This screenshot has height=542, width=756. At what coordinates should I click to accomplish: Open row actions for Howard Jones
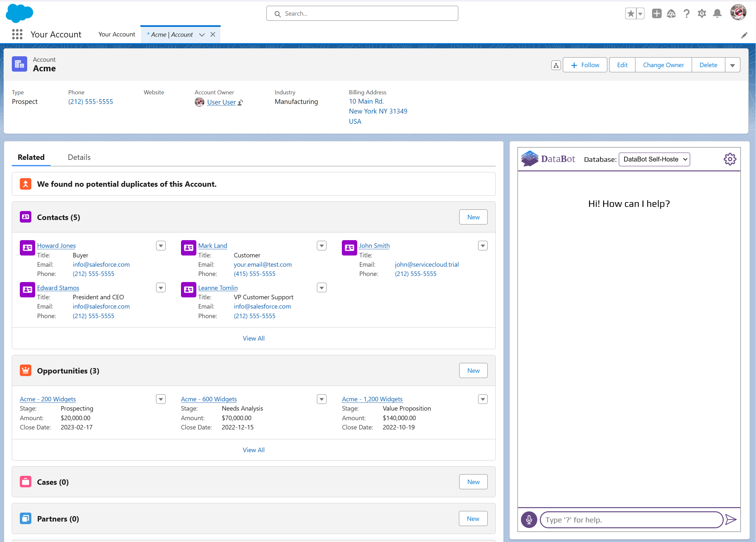pyautogui.click(x=161, y=246)
